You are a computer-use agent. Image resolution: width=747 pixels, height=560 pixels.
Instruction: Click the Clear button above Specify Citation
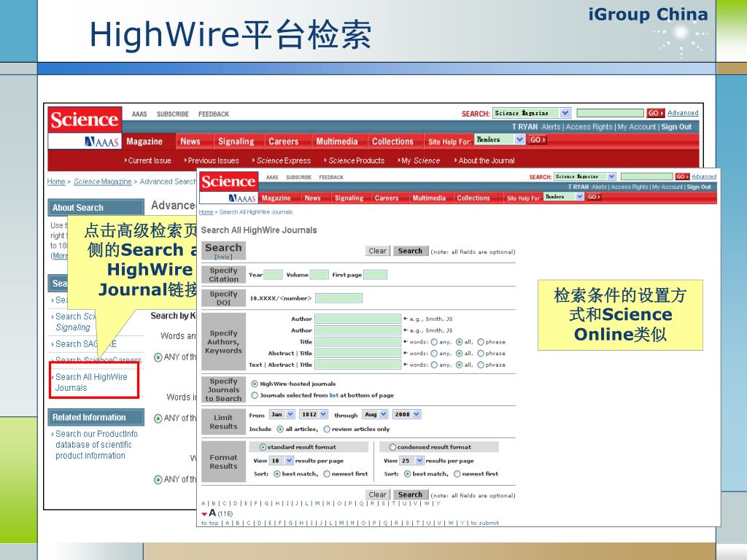(377, 251)
